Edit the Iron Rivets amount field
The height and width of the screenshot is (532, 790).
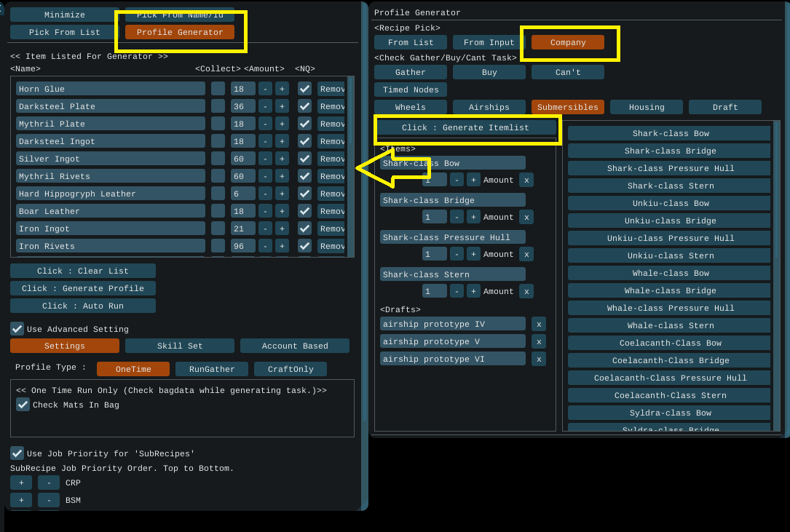(242, 246)
